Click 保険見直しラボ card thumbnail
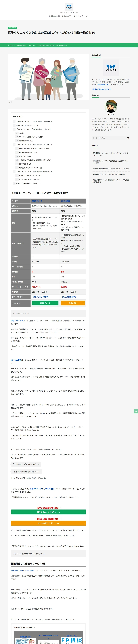 (25, 641)
